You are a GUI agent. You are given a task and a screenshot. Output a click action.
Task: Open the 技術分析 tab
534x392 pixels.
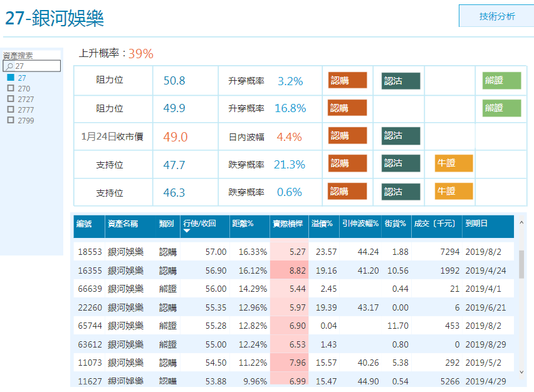[496, 16]
